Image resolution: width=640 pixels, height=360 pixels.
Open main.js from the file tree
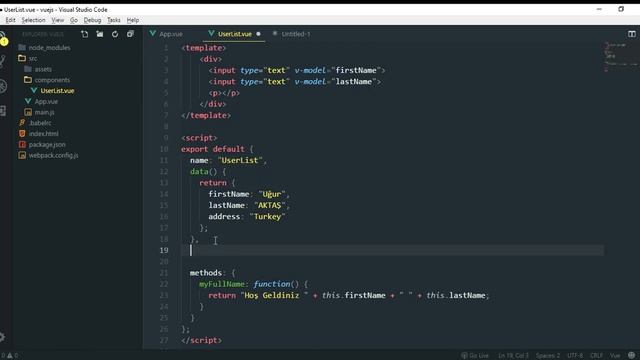(x=44, y=112)
